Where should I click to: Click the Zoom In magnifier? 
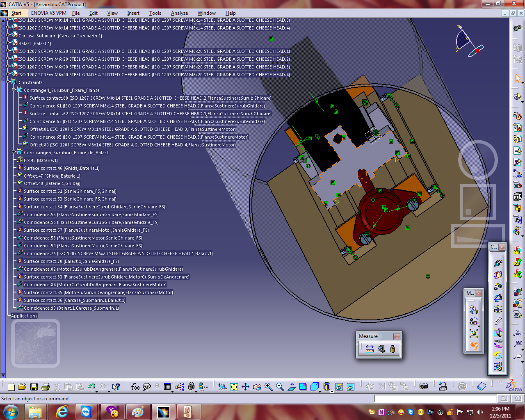coord(269,386)
